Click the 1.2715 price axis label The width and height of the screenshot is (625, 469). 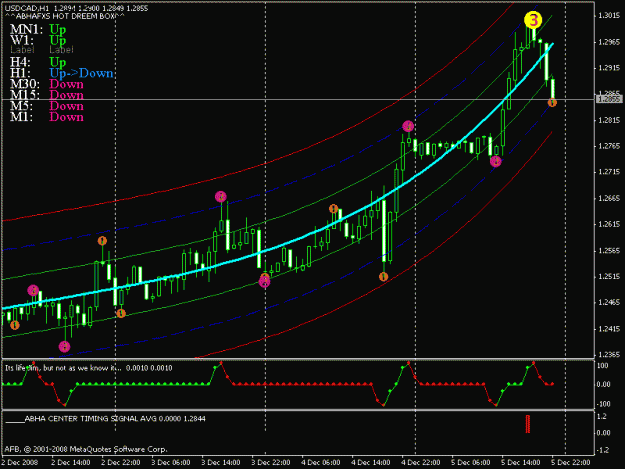point(609,172)
